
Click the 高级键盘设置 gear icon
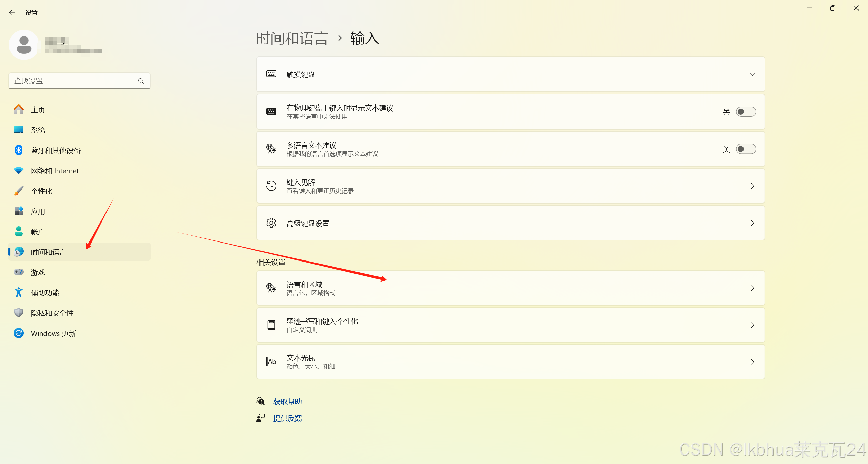coord(271,223)
